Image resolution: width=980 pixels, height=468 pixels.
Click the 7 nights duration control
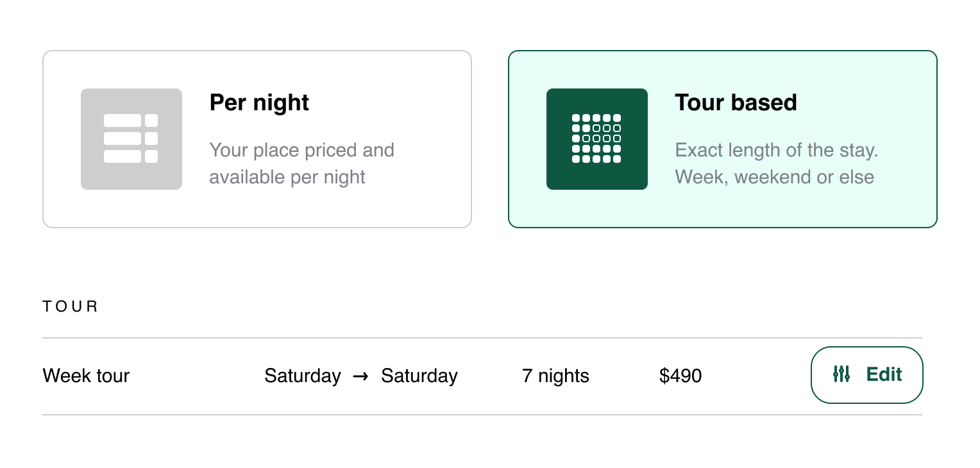tap(555, 376)
